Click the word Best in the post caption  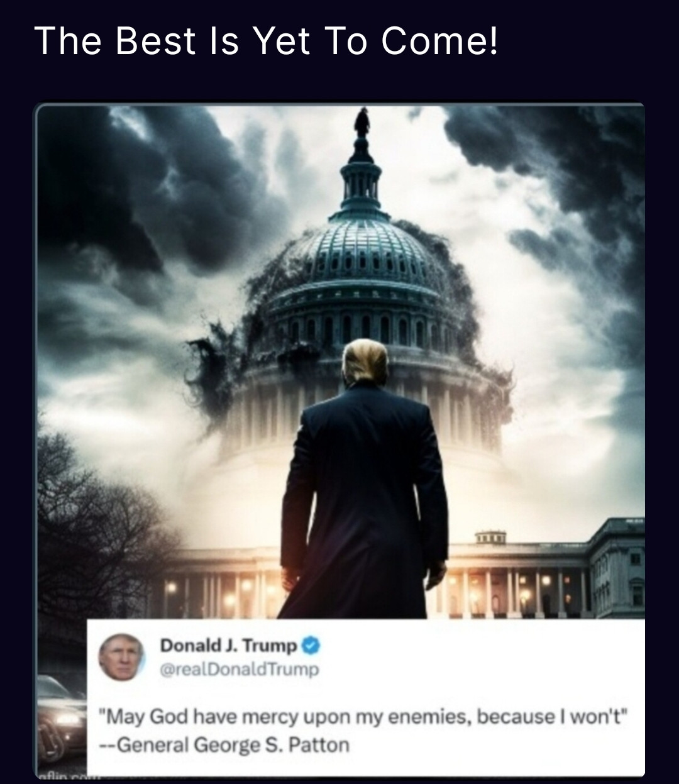155,41
